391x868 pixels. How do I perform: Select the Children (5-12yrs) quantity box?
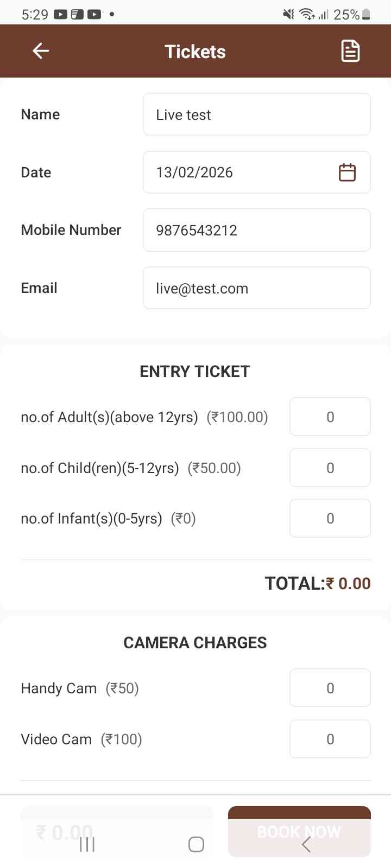coord(330,468)
